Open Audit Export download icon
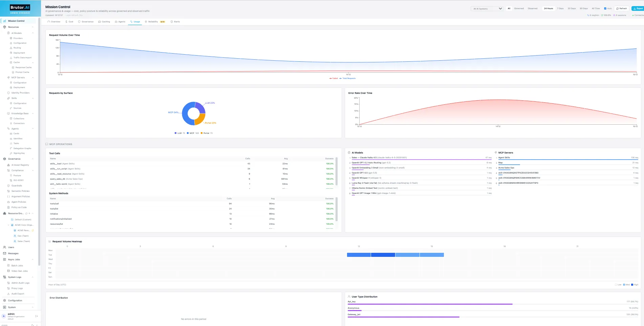The height and width of the screenshot is (326, 644). [x=8, y=294]
